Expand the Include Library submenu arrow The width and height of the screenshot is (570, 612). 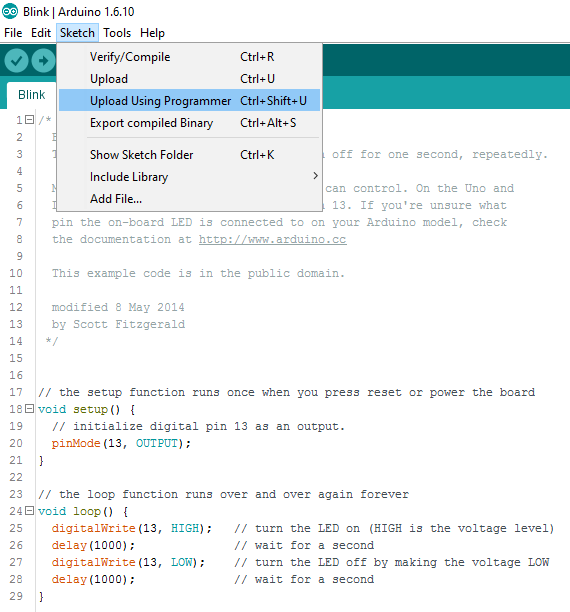pos(315,176)
